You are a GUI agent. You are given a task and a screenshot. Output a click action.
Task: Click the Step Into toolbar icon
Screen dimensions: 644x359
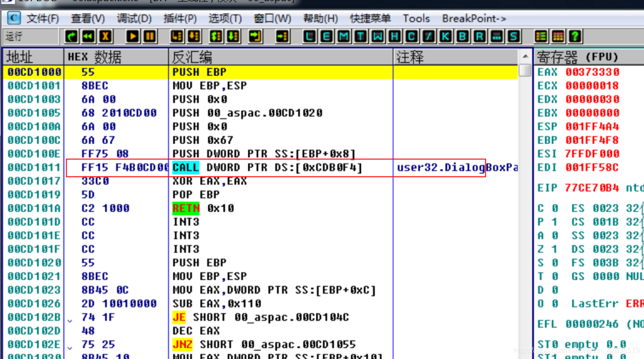tap(177, 36)
